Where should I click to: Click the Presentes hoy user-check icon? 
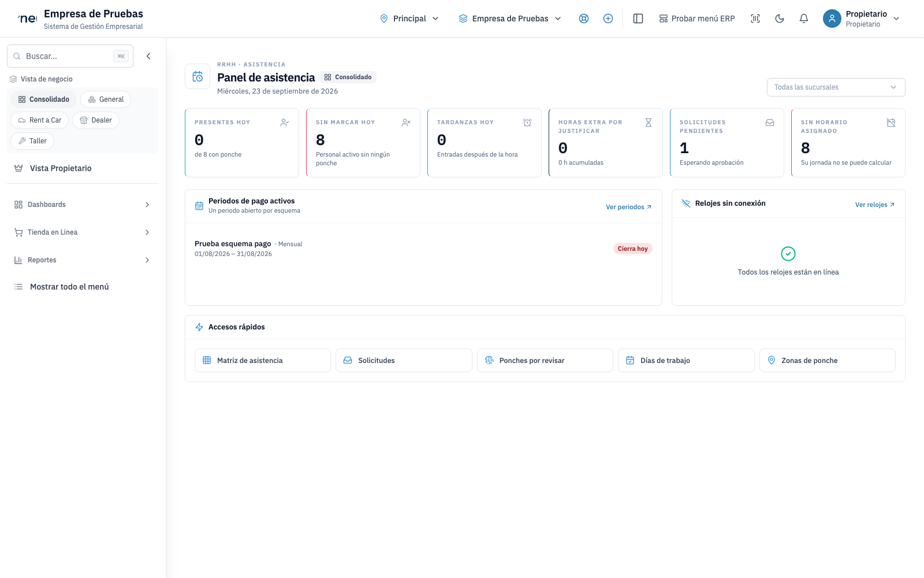pyautogui.click(x=285, y=123)
